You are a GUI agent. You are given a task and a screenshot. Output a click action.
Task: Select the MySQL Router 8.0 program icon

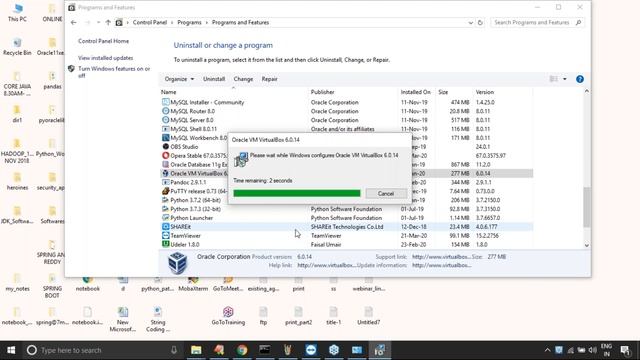pyautogui.click(x=165, y=111)
